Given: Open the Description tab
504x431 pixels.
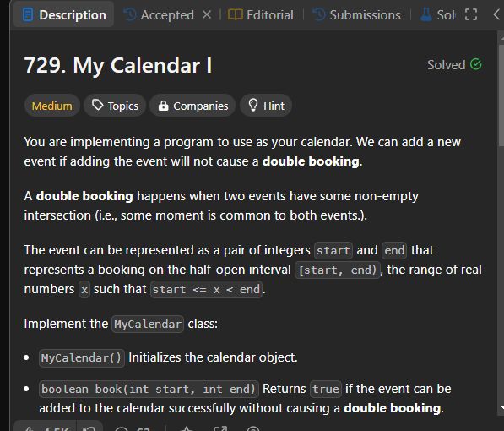Looking at the screenshot, I should [63, 15].
